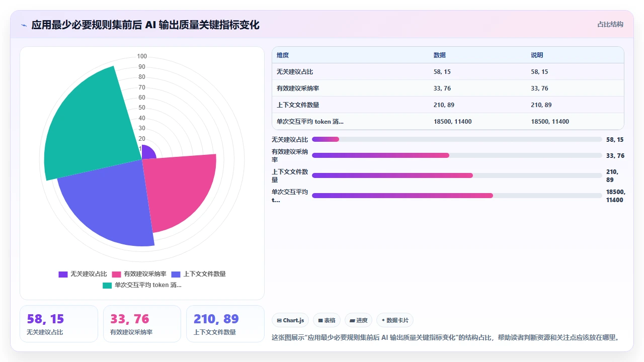The height and width of the screenshot is (362, 644).
Task: Click 58, 15 in the 数据 column
Action: [x=442, y=72]
